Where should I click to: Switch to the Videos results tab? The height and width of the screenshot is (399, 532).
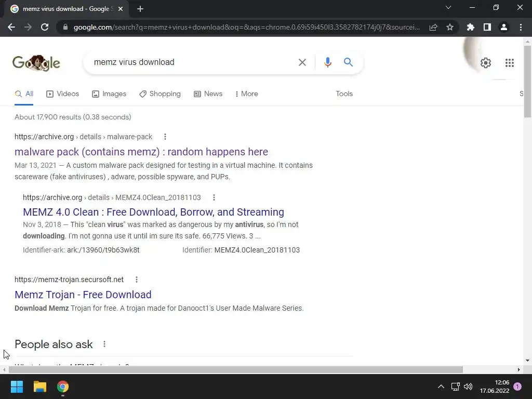point(63,94)
